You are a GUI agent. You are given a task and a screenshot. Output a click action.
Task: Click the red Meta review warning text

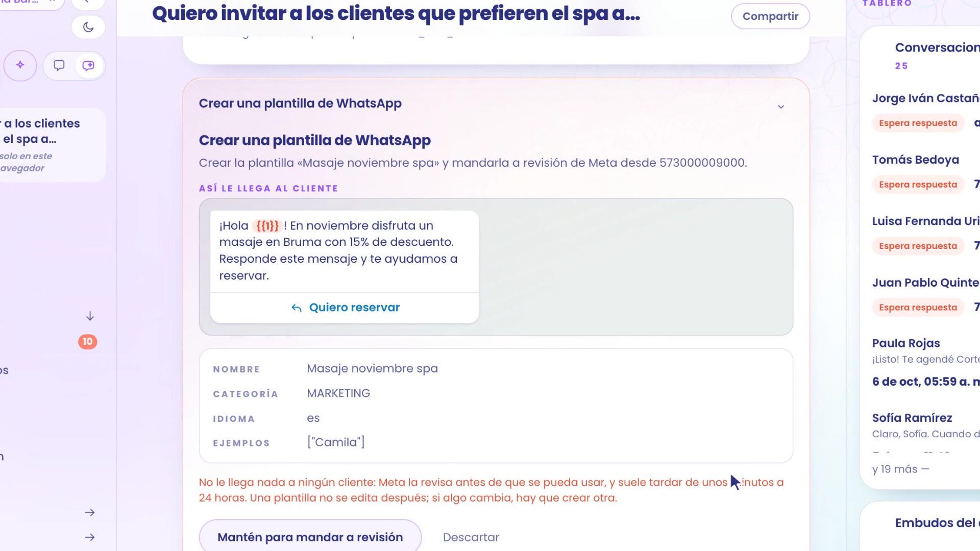click(x=491, y=490)
